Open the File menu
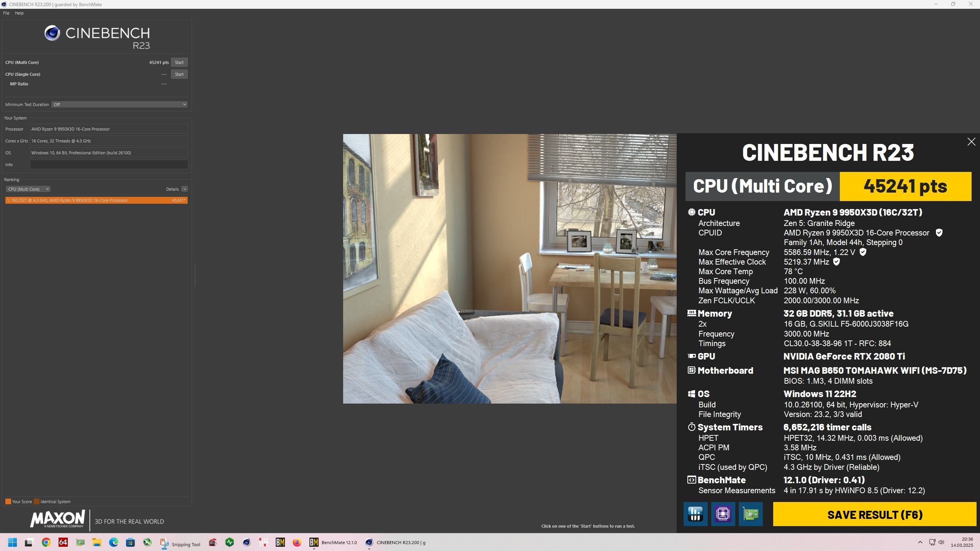Image resolution: width=980 pixels, height=551 pixels. (x=6, y=13)
